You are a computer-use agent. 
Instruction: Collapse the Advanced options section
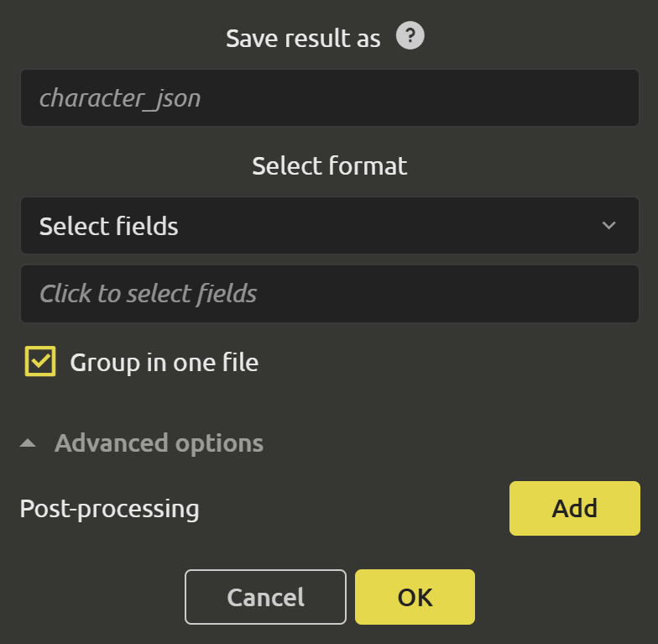141,443
